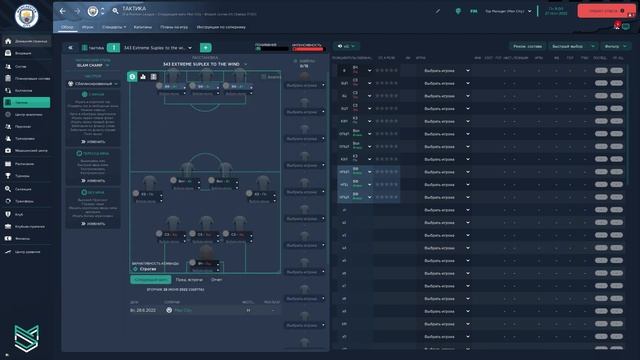
Task: Open the club (Клуб) shield item
Action: pyautogui.click(x=27, y=214)
